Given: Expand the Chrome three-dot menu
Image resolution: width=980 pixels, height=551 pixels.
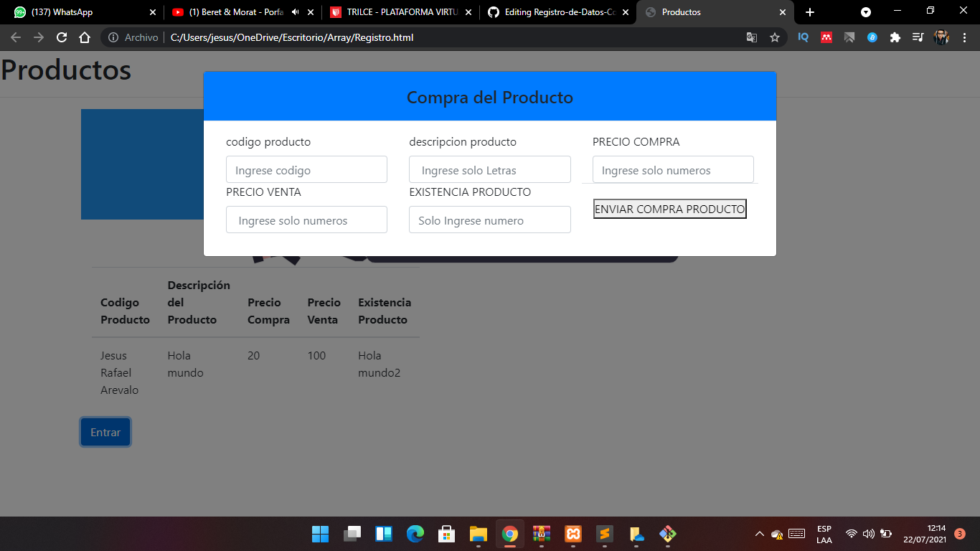Looking at the screenshot, I should [963, 37].
